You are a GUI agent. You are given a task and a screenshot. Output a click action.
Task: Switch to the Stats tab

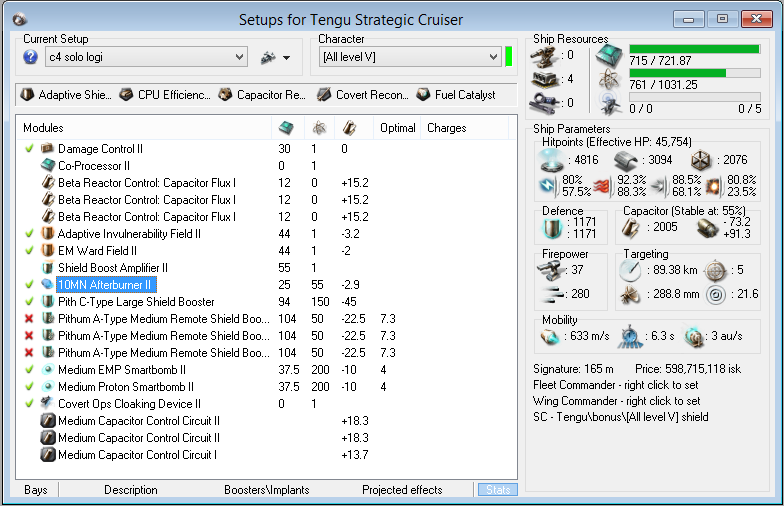point(498,490)
